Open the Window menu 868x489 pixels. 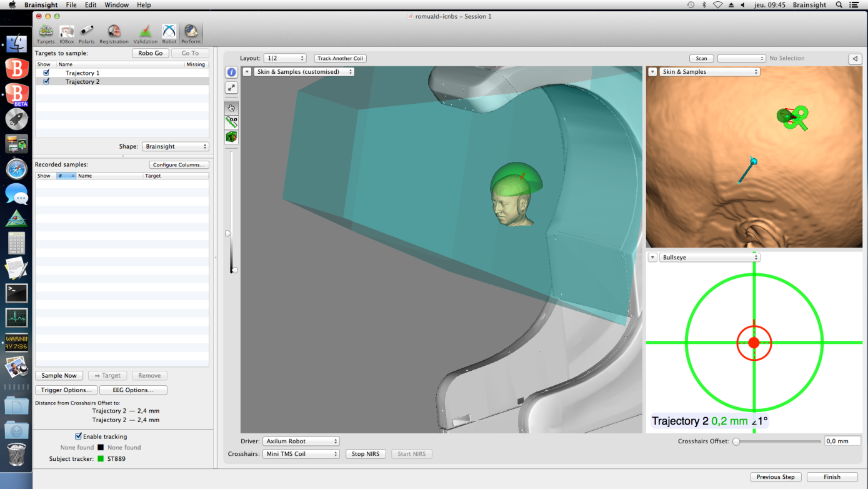(116, 5)
